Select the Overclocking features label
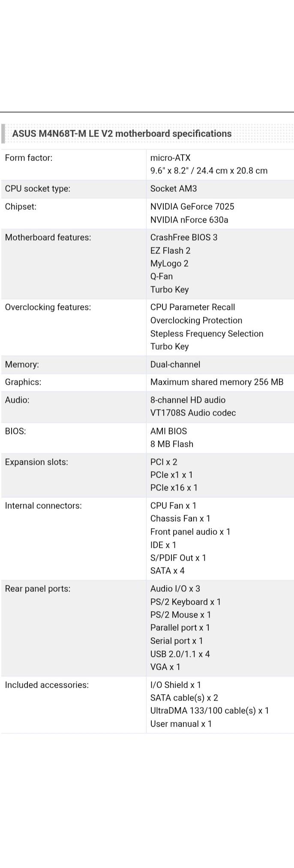The image size is (294, 868). point(48,307)
